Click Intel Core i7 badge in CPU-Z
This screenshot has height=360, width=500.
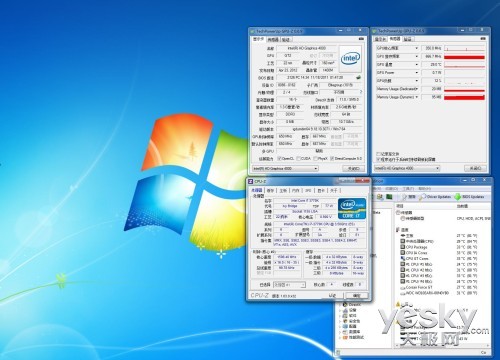pyautogui.click(x=352, y=208)
